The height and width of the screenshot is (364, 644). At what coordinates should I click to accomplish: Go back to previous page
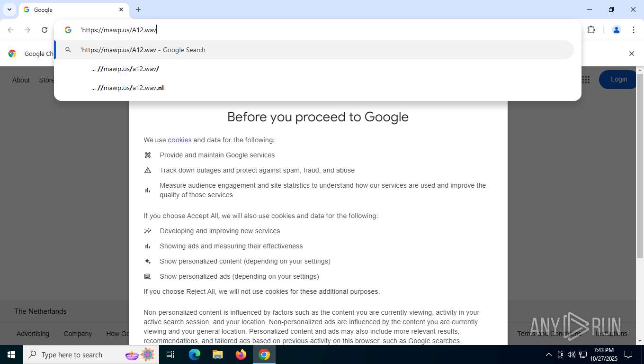[10, 30]
